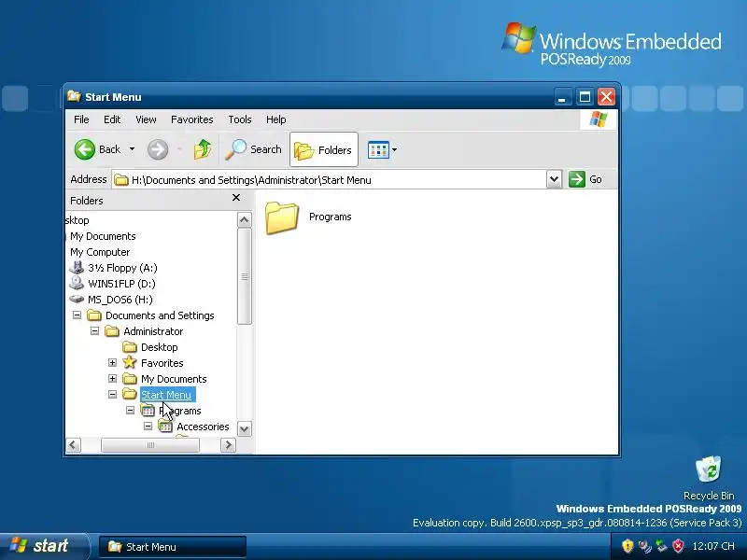The image size is (747, 560).
Task: Click the horizontal scroll right arrow
Action: (229, 445)
